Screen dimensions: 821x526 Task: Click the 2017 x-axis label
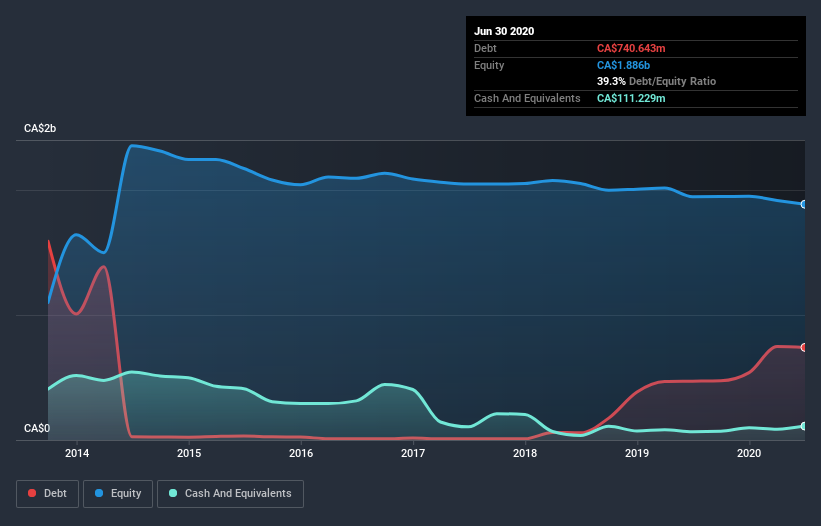413,453
